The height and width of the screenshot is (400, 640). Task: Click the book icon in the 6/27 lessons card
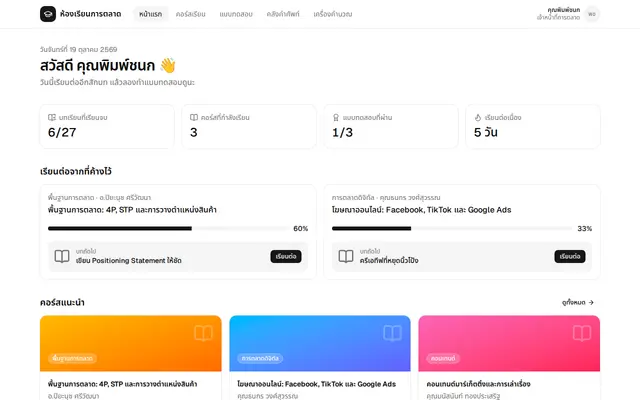[52, 117]
